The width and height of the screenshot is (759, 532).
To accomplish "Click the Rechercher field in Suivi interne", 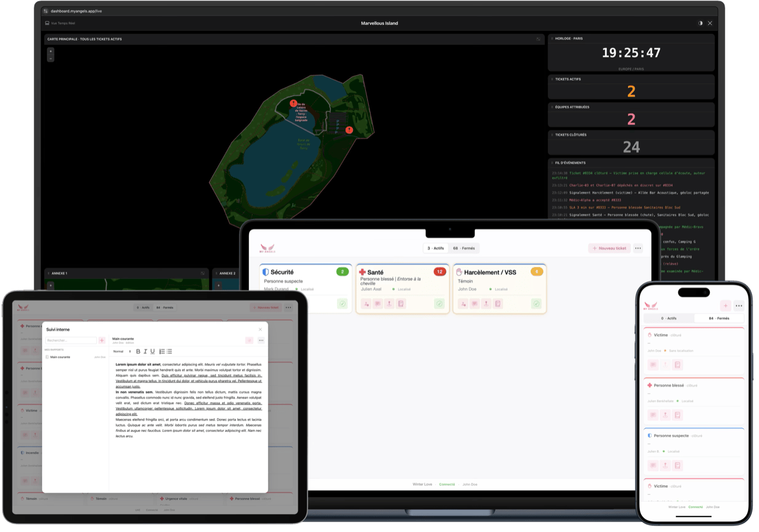I will point(71,341).
